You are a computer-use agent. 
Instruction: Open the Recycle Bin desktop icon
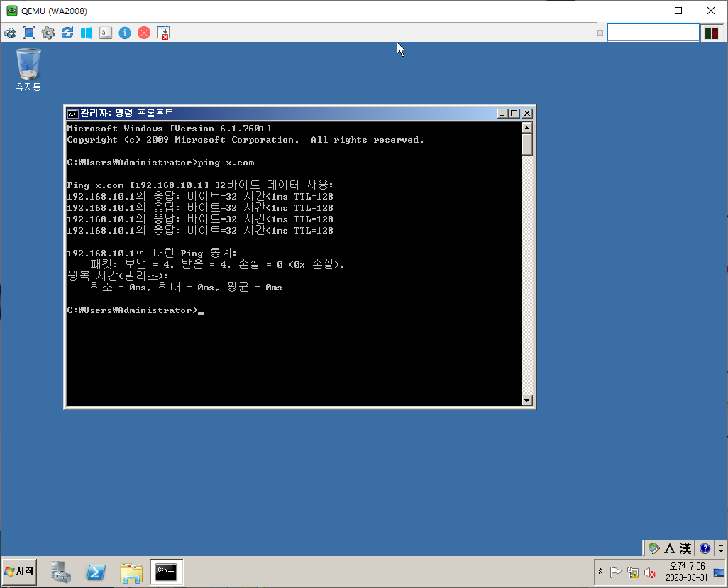(28, 70)
